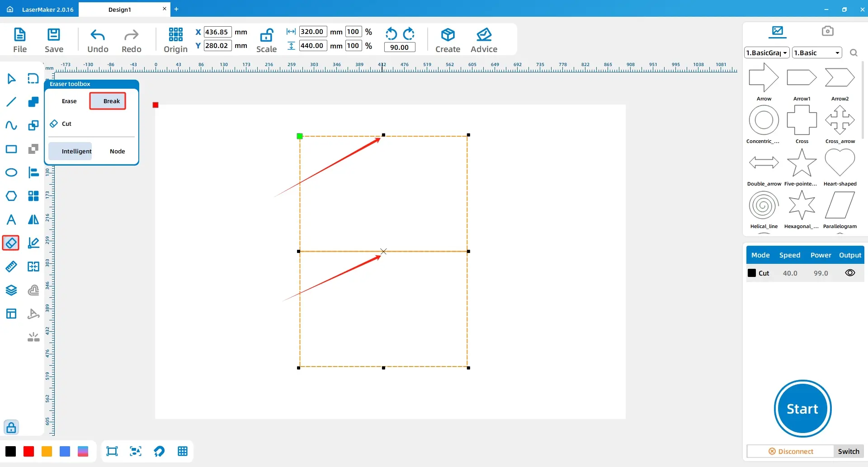Insert the Concentric circle shape
This screenshot has height=467, width=868.
[764, 120]
